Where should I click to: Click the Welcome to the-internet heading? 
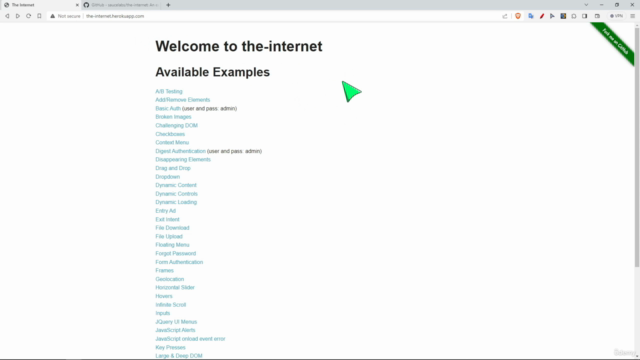(x=239, y=46)
